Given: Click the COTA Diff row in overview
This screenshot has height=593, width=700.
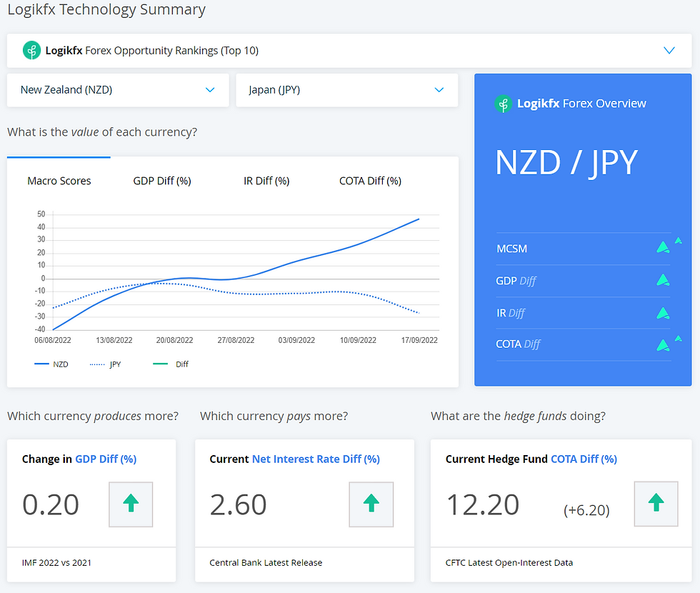Looking at the screenshot, I should [x=583, y=344].
